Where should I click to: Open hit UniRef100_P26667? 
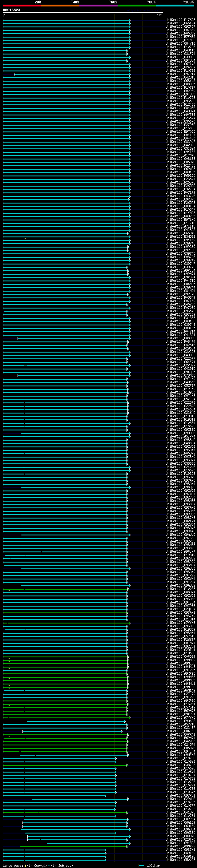click(x=180, y=640)
